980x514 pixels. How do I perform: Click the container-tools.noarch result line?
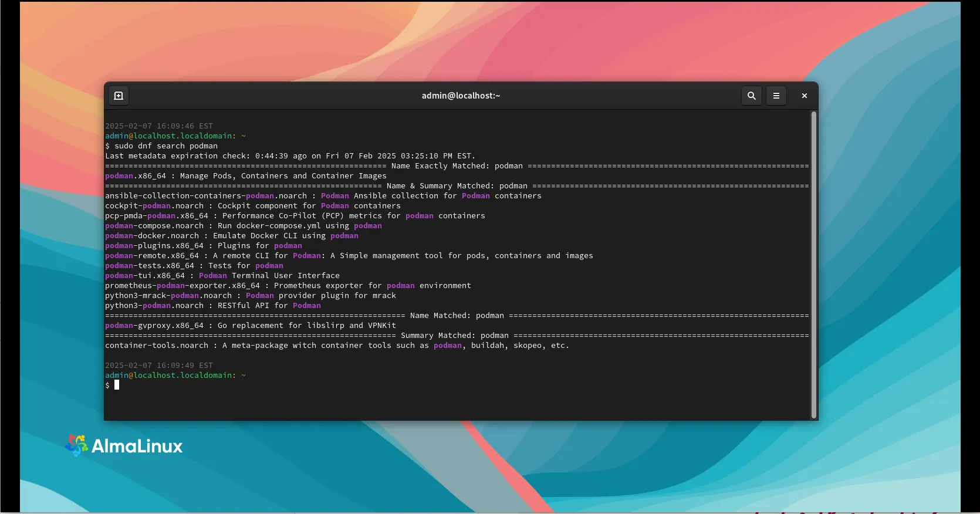[x=337, y=346]
